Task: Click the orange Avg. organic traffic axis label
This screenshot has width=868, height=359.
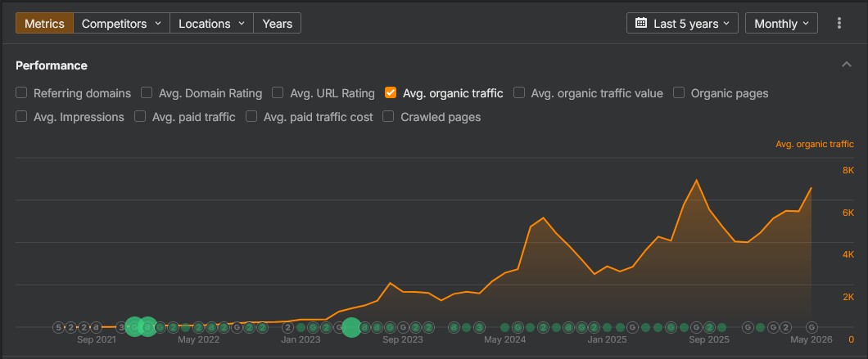Action: (x=814, y=144)
